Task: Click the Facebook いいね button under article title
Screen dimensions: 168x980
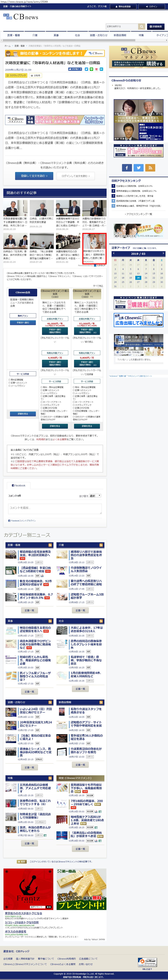Action: [75, 69]
